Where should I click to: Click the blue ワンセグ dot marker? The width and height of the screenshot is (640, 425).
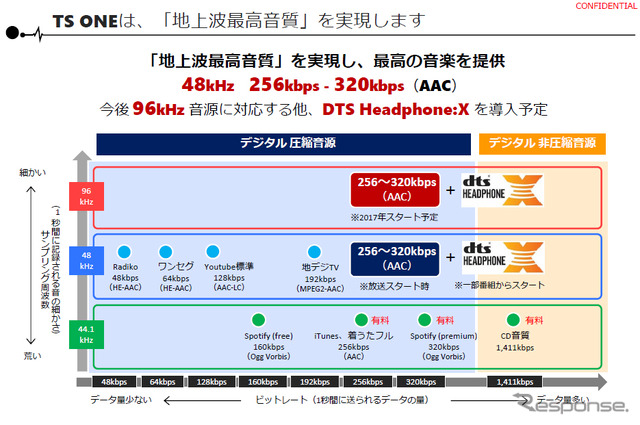pyautogui.click(x=165, y=251)
